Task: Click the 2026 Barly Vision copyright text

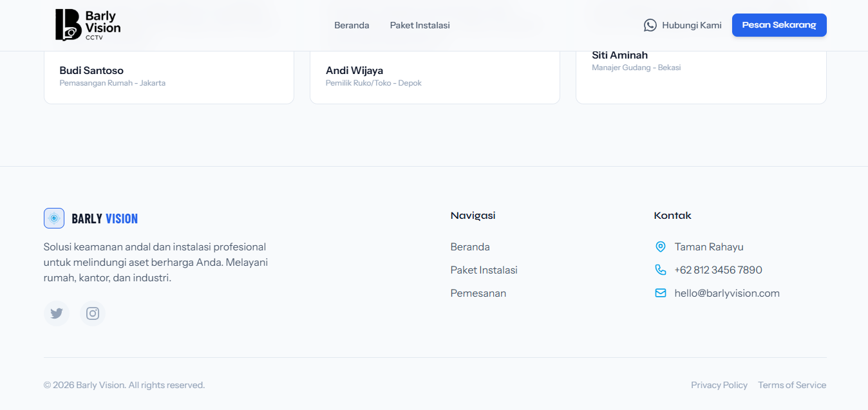Action: tap(124, 385)
